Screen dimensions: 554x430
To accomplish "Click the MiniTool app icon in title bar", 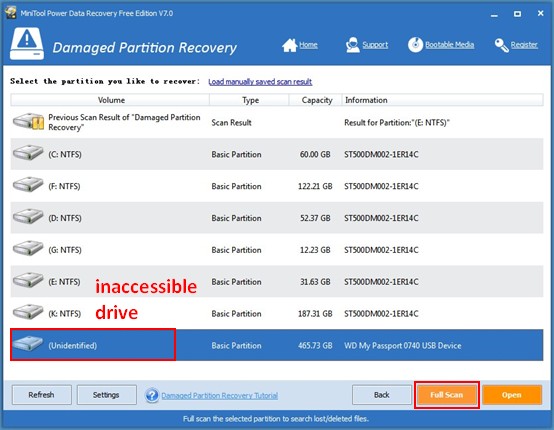I will click(x=11, y=13).
